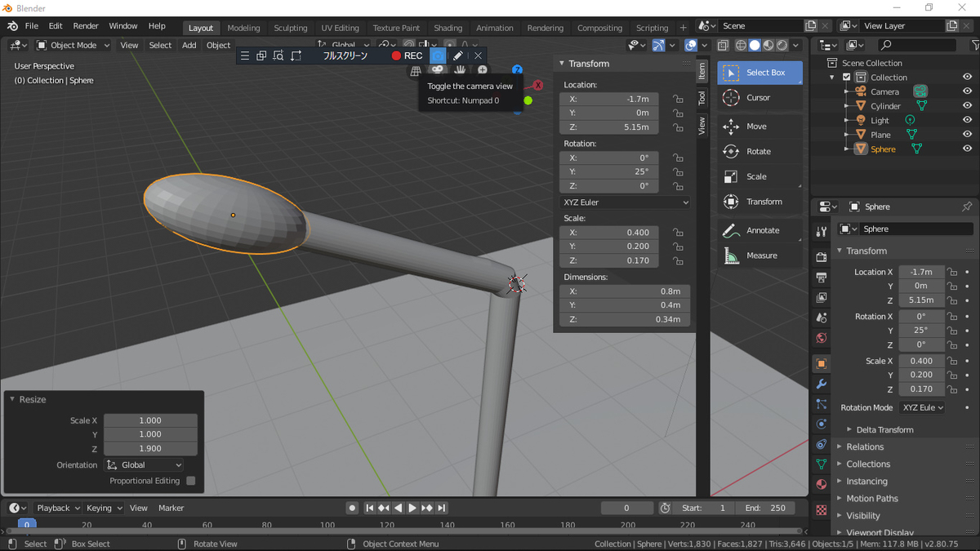Pin the Sphere properties panel
The width and height of the screenshot is (980, 551).
click(967, 207)
